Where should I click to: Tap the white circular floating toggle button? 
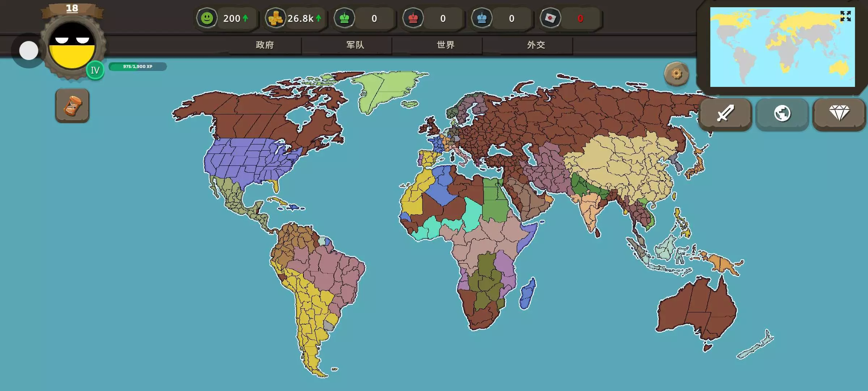(29, 50)
